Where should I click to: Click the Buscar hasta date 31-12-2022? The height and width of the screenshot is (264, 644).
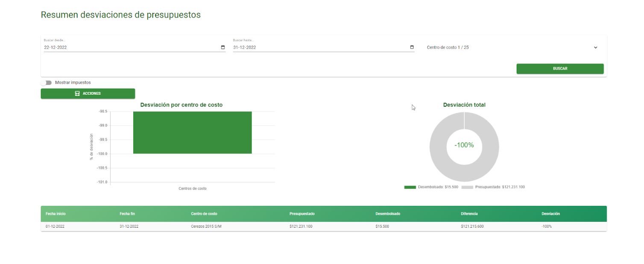click(245, 47)
